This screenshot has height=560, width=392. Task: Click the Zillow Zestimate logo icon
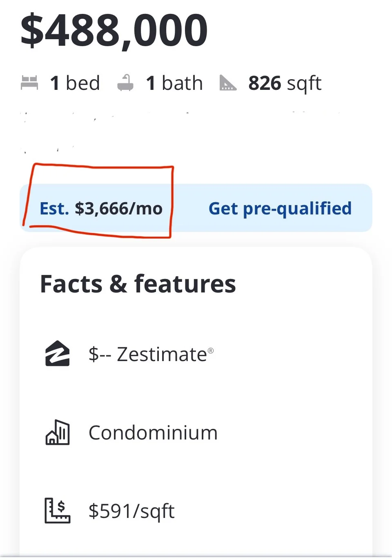(57, 354)
